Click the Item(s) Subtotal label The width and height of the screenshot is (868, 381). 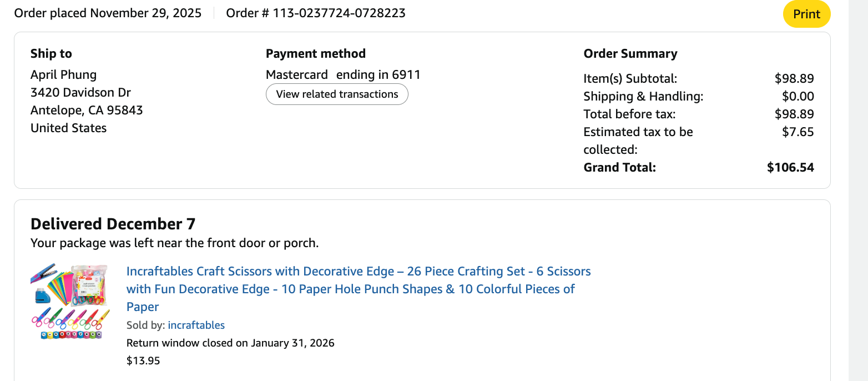(x=630, y=79)
